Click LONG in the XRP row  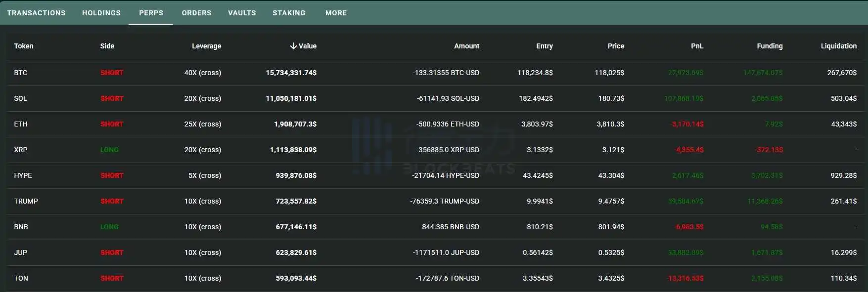109,150
